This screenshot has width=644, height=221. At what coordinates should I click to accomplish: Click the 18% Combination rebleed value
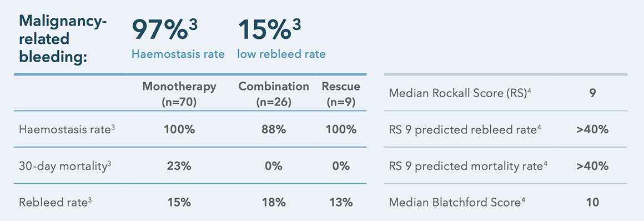[274, 203]
